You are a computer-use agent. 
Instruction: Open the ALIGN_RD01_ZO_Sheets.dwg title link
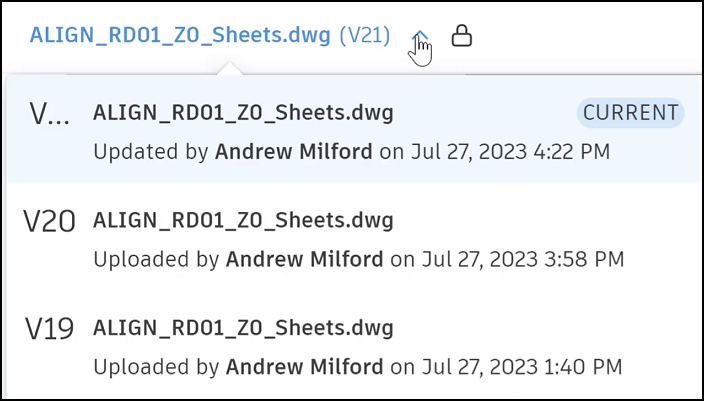click(x=180, y=36)
